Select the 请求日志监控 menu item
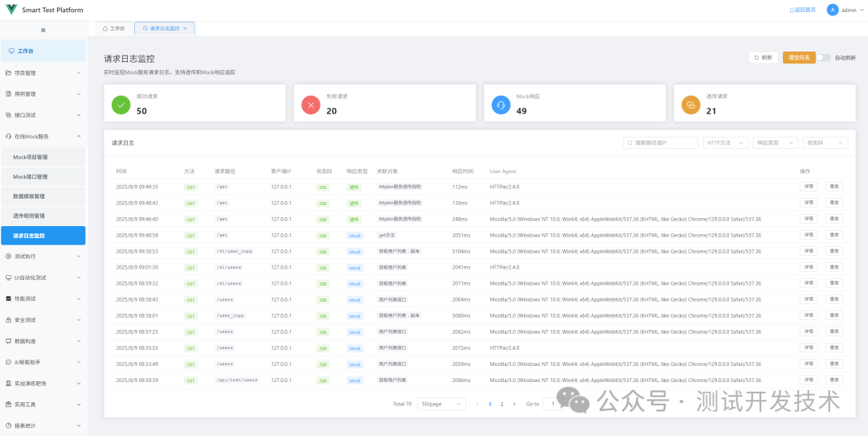 (x=43, y=236)
